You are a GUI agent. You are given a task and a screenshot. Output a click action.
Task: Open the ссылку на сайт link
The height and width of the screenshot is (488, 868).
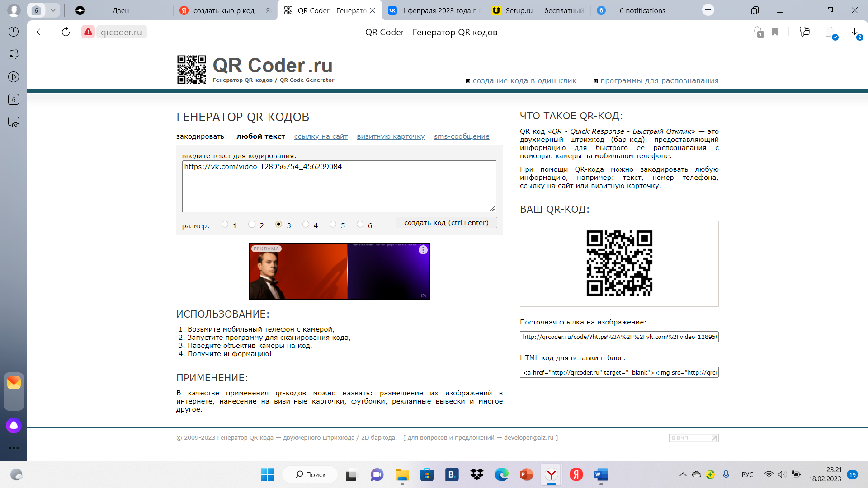tap(321, 136)
